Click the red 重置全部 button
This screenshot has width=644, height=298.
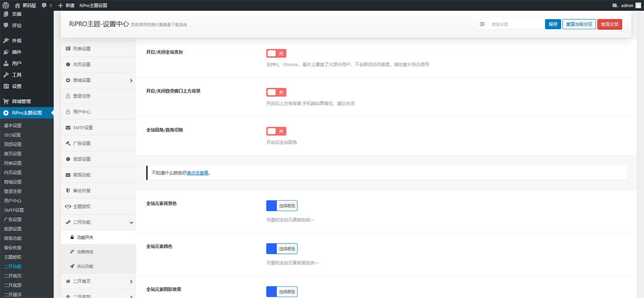point(609,24)
